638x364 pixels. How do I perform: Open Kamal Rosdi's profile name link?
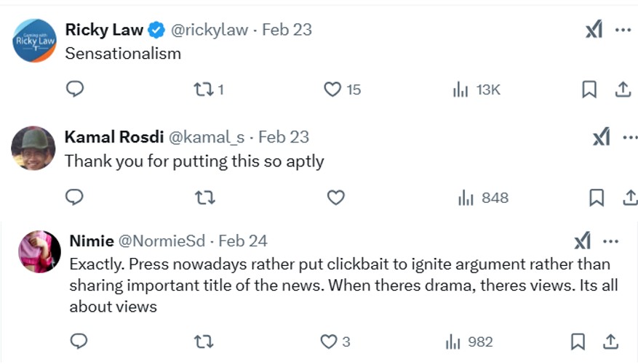[114, 137]
